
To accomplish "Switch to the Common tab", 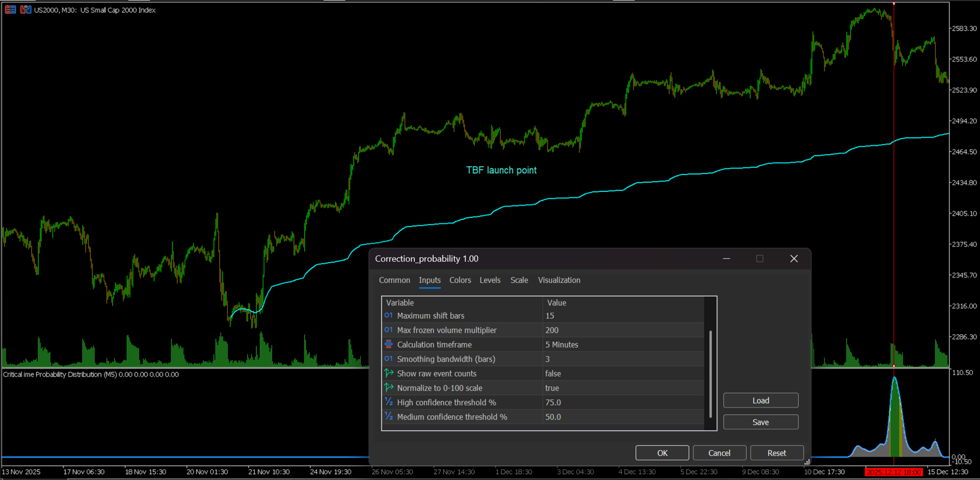I will (x=395, y=280).
